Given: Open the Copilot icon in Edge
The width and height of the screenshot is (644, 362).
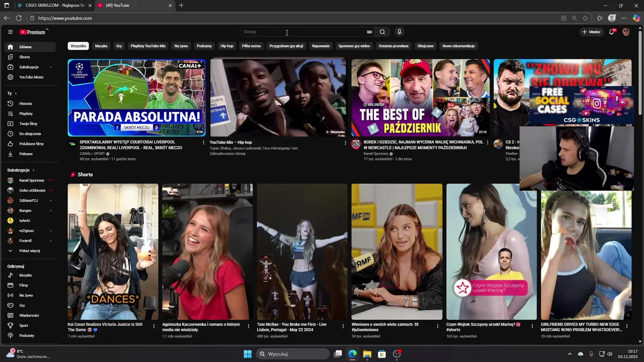Looking at the screenshot, I should point(636,18).
